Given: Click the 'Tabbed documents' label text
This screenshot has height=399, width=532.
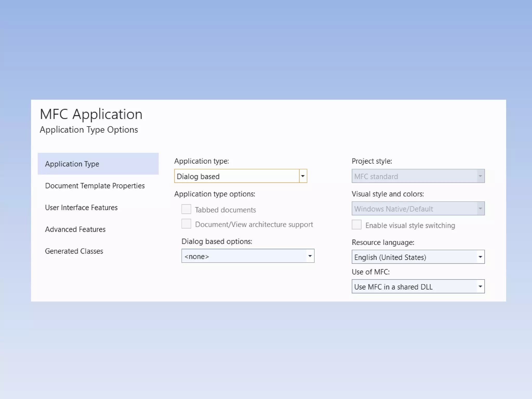Looking at the screenshot, I should tap(225, 210).
